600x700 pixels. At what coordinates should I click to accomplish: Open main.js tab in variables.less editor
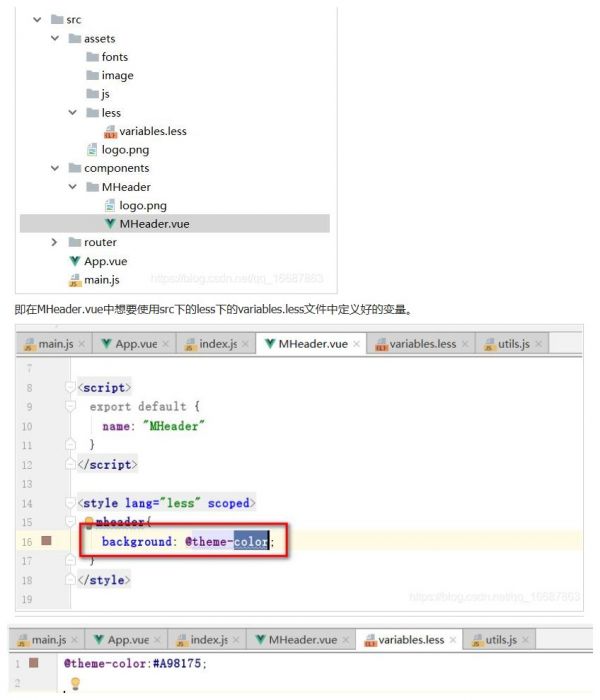pos(49,640)
